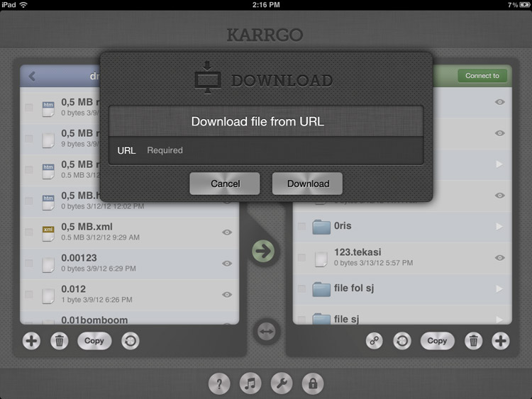This screenshot has height=399, width=532.
Task: Check the file fol sj checkbox
Action: pyautogui.click(x=301, y=288)
